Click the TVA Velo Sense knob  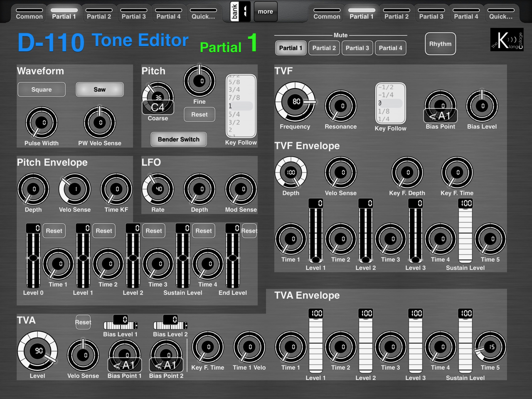click(83, 355)
